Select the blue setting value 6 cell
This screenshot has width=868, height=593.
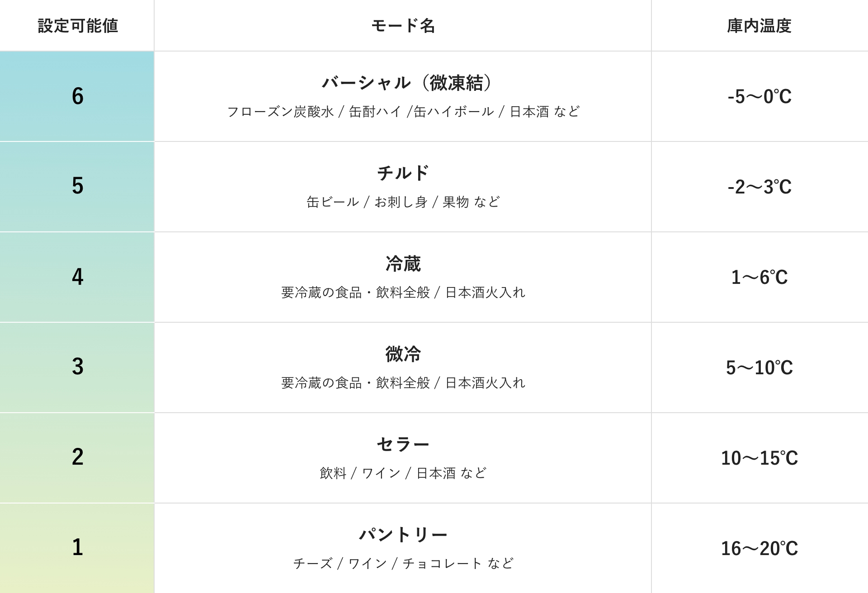pyautogui.click(x=77, y=96)
